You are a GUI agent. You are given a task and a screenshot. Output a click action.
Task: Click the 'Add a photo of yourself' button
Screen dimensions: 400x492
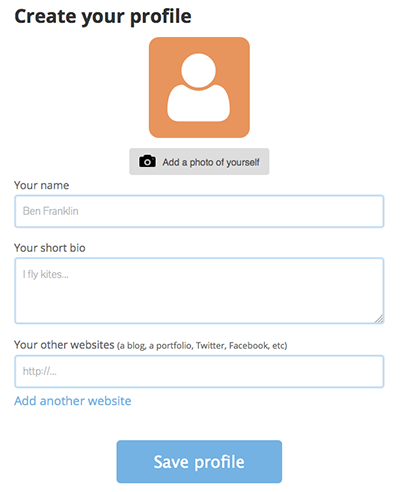pyautogui.click(x=199, y=162)
